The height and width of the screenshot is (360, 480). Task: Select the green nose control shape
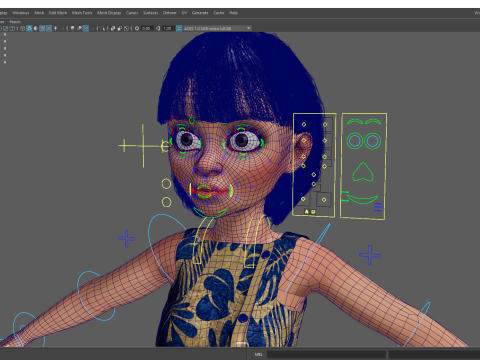[x=363, y=172]
